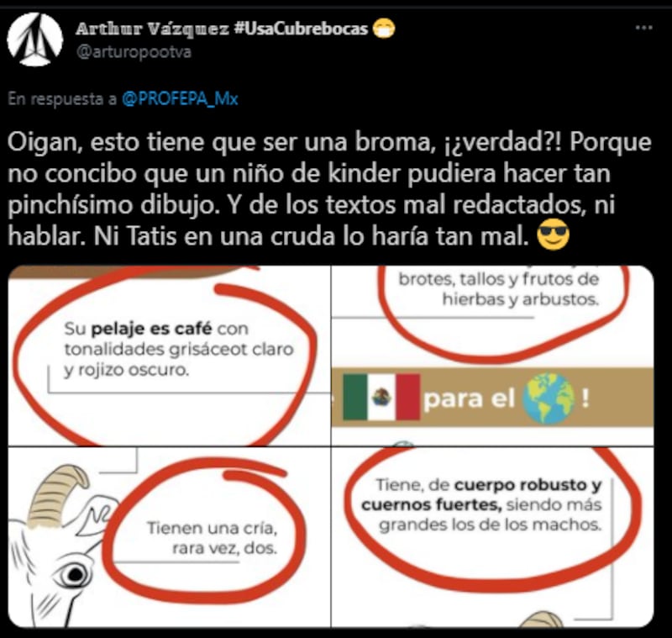Click 'hierbas y arbustos' text in image
The height and width of the screenshot is (638, 672).
520,299
